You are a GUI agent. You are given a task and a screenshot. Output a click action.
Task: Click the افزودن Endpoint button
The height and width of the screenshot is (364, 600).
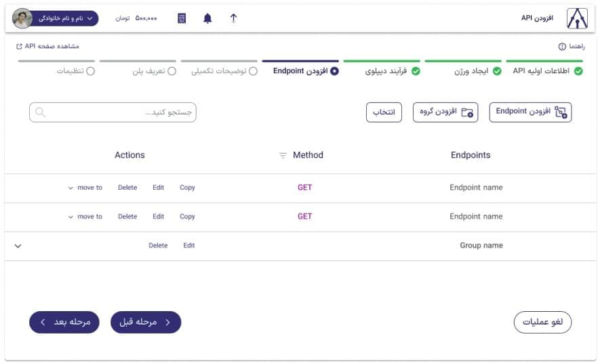click(530, 112)
